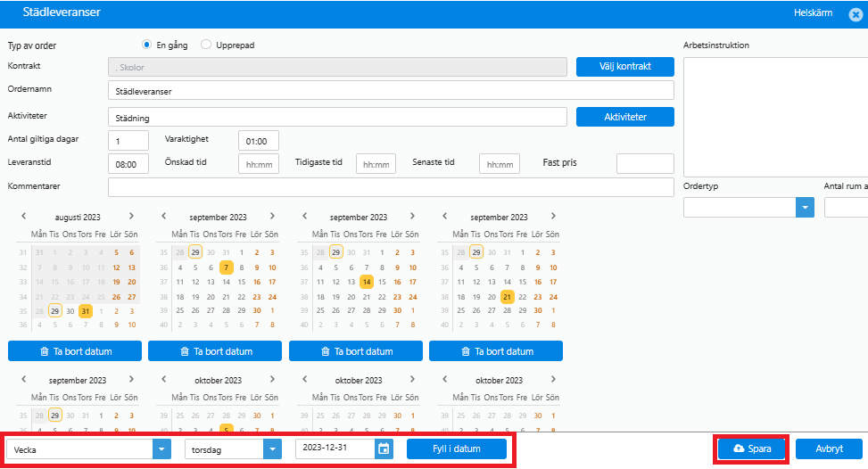Viewport: 868px width, 469px height.
Task: Edit the end date field 2023-12-31
Action: click(335, 448)
